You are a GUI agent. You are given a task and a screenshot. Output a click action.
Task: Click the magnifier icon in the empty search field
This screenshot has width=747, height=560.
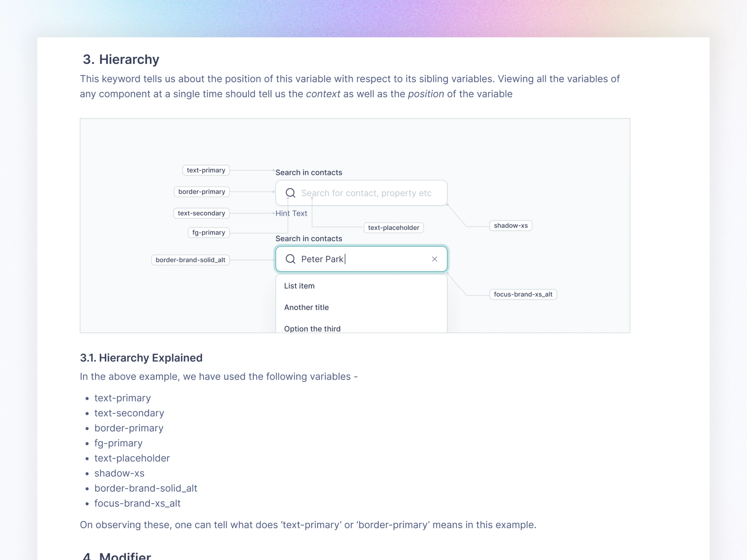pos(290,193)
